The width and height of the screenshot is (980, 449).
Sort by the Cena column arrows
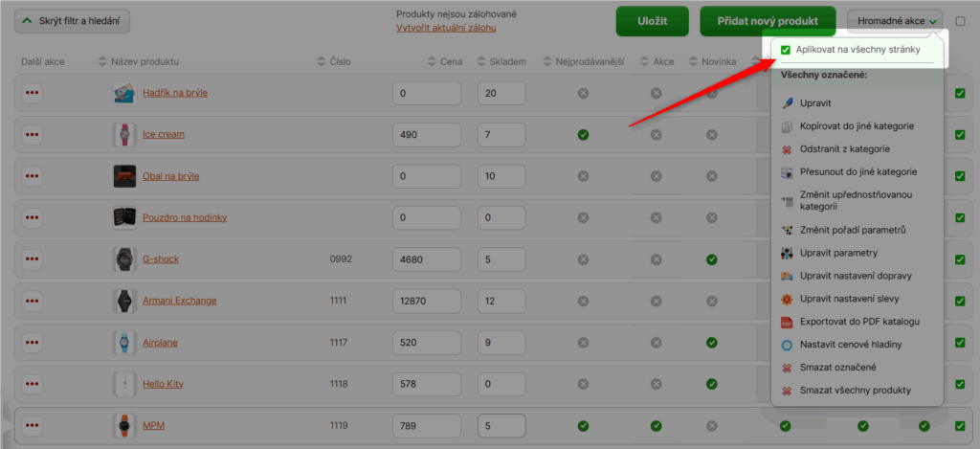coord(434,62)
